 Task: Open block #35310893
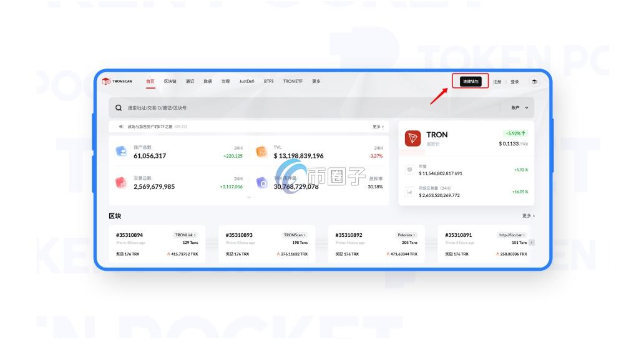click(x=239, y=235)
